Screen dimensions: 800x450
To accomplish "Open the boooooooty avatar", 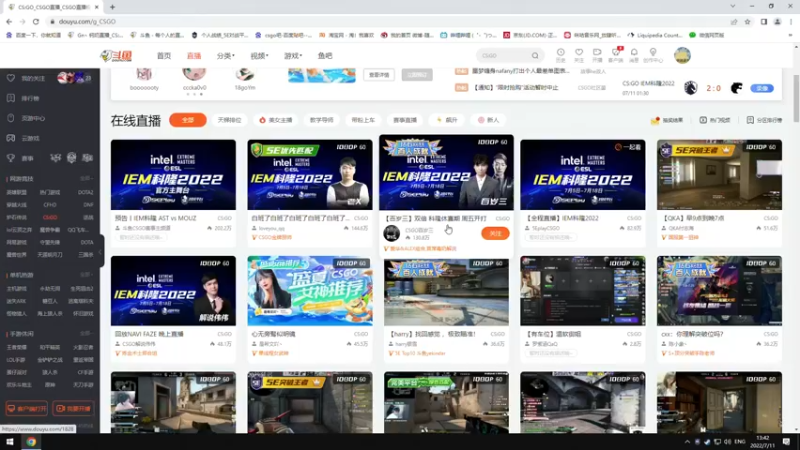I will [144, 74].
